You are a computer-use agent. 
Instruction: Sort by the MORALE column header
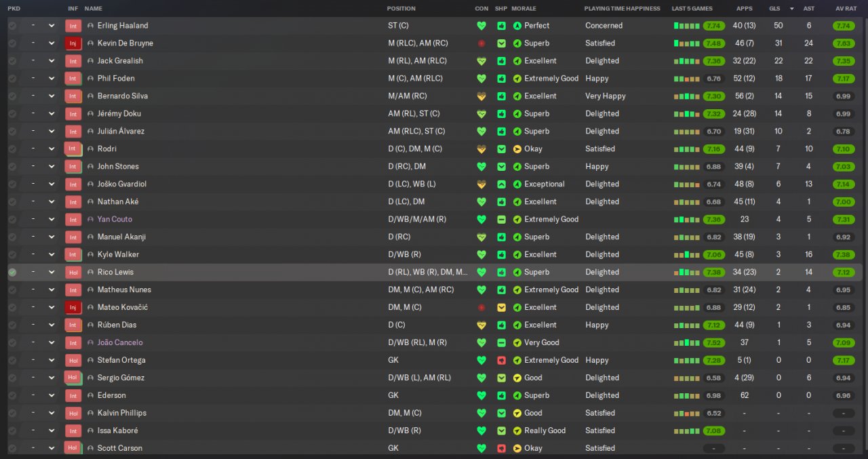tap(524, 9)
